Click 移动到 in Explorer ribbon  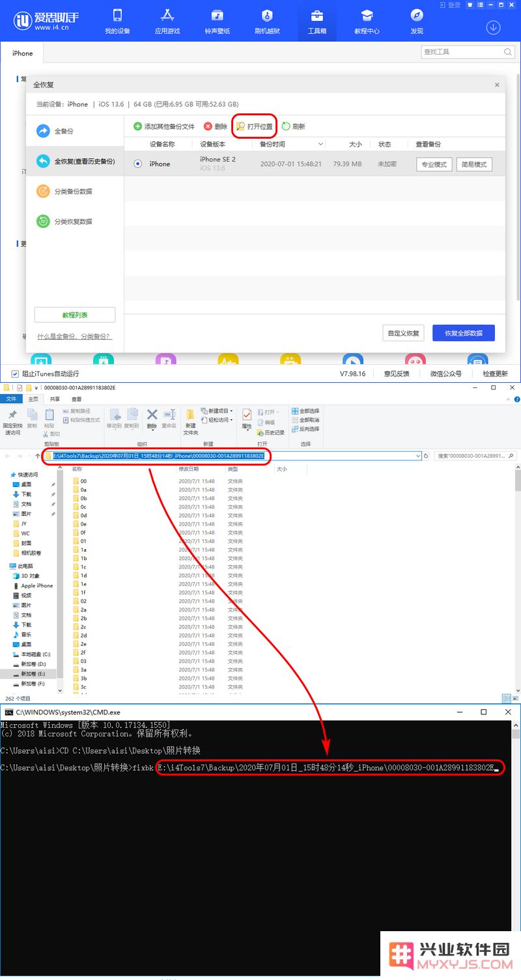[114, 418]
